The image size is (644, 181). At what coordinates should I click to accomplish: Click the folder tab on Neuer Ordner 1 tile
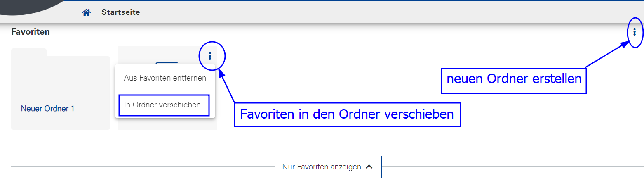(29, 52)
